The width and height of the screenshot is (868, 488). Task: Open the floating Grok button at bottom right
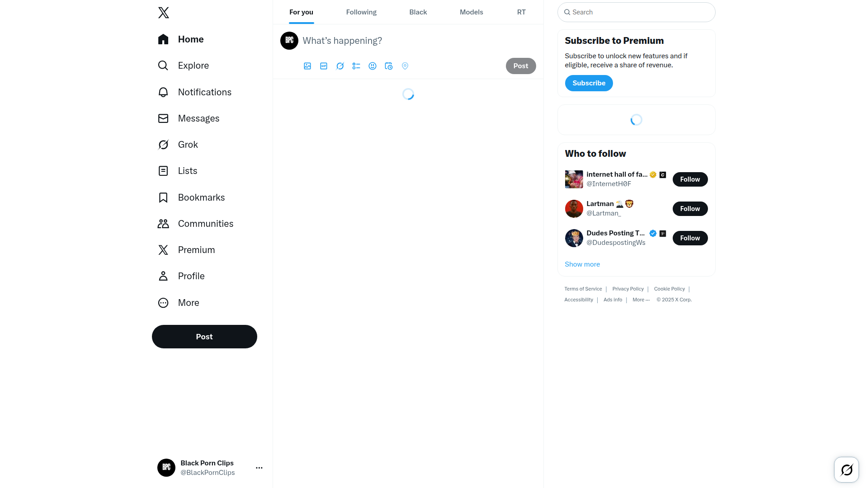coord(846,470)
